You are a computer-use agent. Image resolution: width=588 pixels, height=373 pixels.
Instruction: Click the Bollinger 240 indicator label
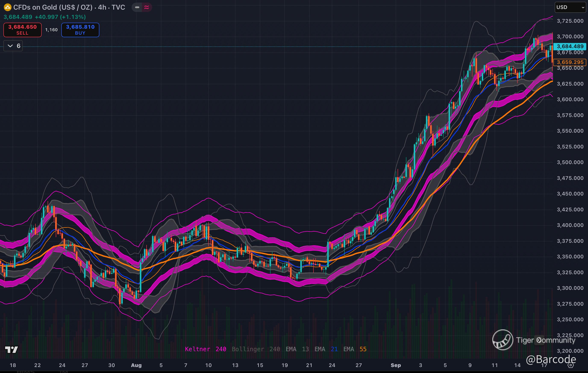(256, 349)
